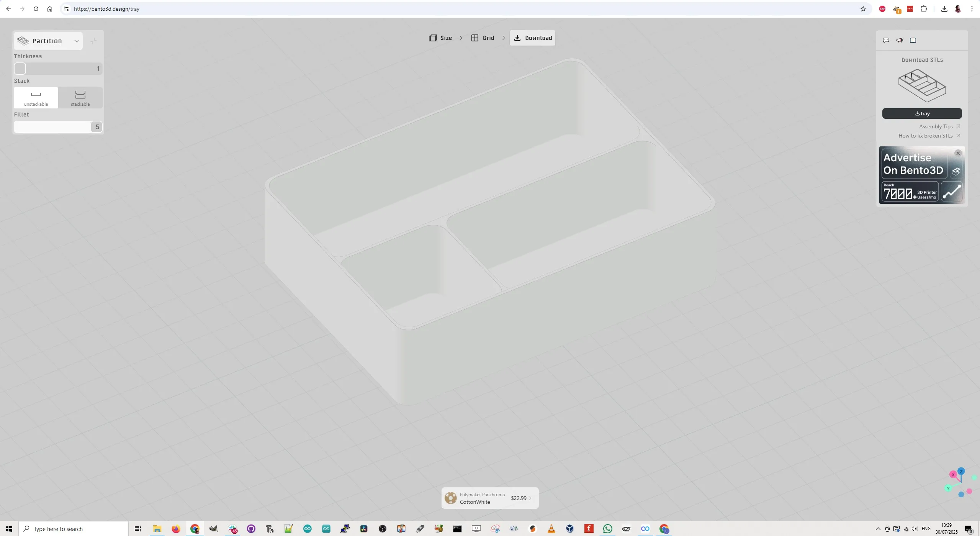Expand the Polymaker CottonWhite filament card
The image size is (980, 536).
490,498
